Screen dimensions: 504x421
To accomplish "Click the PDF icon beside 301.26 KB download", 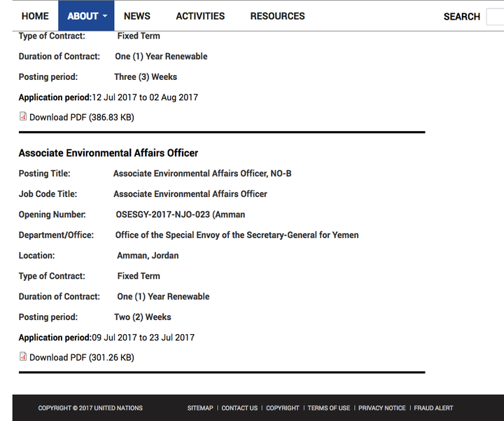I will coord(23,357).
